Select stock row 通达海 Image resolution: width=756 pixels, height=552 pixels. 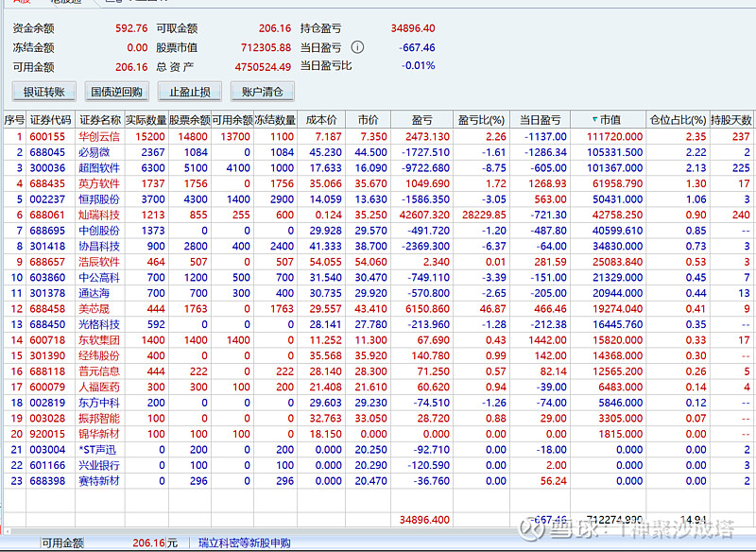[x=378, y=293]
